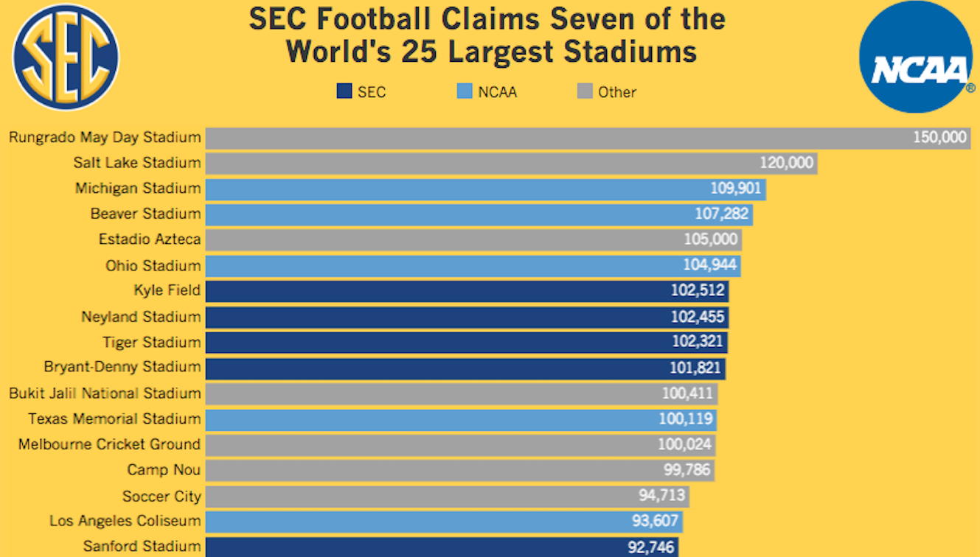Image resolution: width=980 pixels, height=557 pixels.
Task: Click the Melbourne Cricket Ground label
Action: 109,444
